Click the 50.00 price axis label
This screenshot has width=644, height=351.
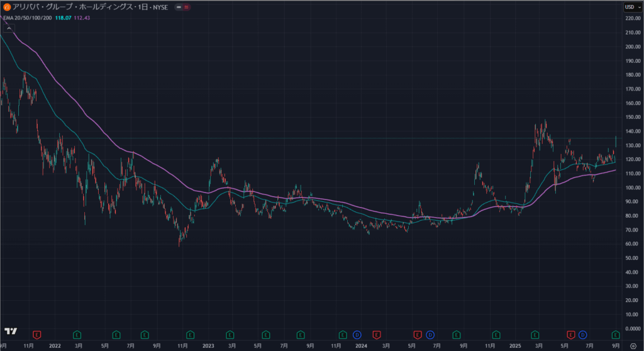pyautogui.click(x=633, y=258)
